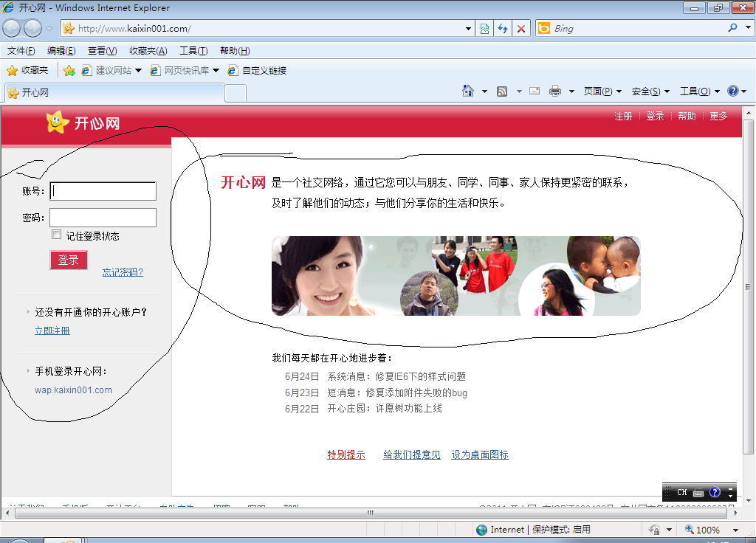The width and height of the screenshot is (756, 543).
Task: Click the 6月24日 系统消息 news line
Action: (x=375, y=376)
